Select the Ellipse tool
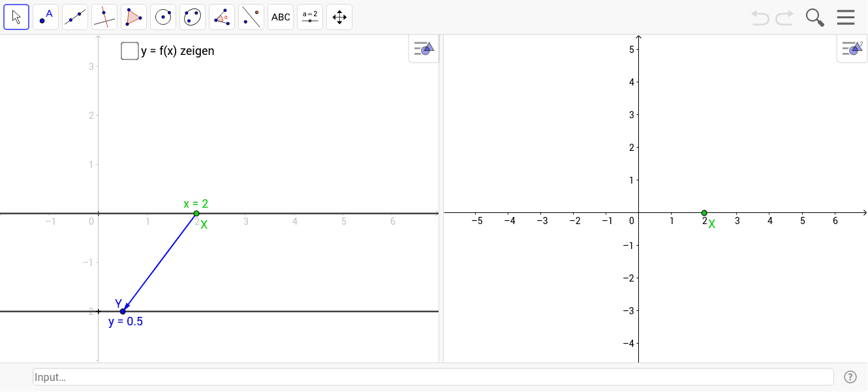This screenshot has height=392, width=868. coord(193,17)
